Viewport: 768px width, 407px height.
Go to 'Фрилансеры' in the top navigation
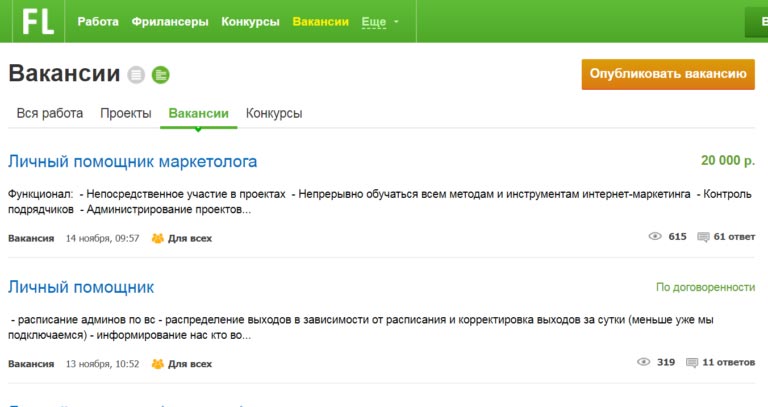[x=170, y=21]
